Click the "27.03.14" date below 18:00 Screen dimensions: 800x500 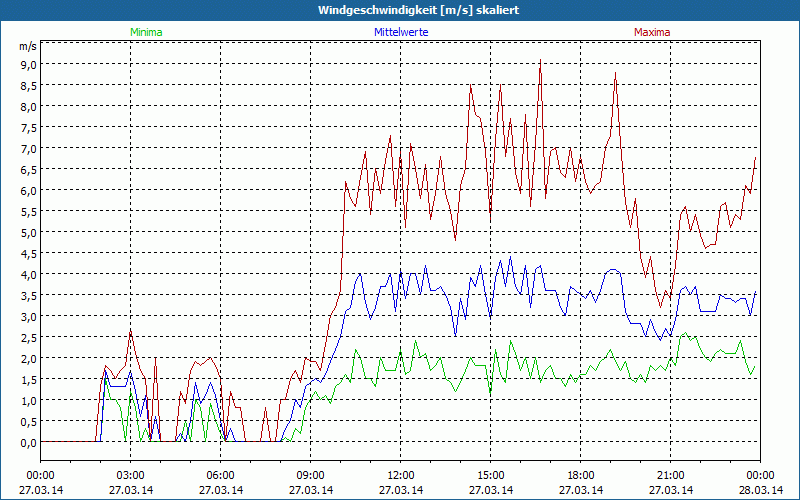click(581, 490)
